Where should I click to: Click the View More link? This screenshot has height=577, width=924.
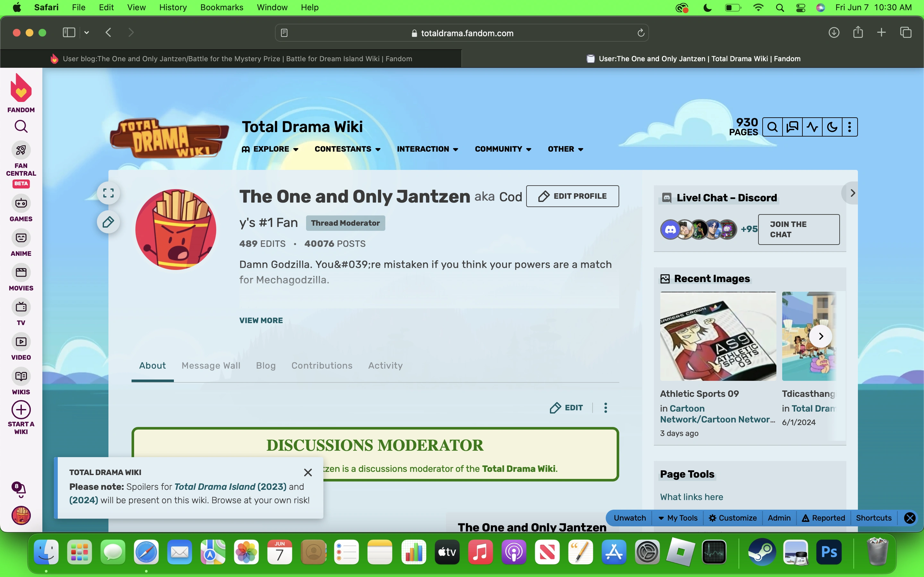(261, 321)
